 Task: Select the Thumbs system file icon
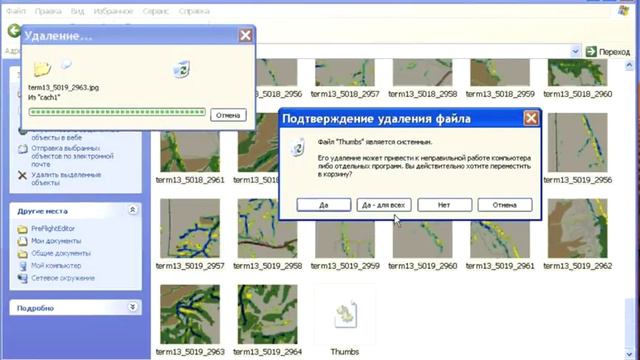pyautogui.click(x=345, y=315)
